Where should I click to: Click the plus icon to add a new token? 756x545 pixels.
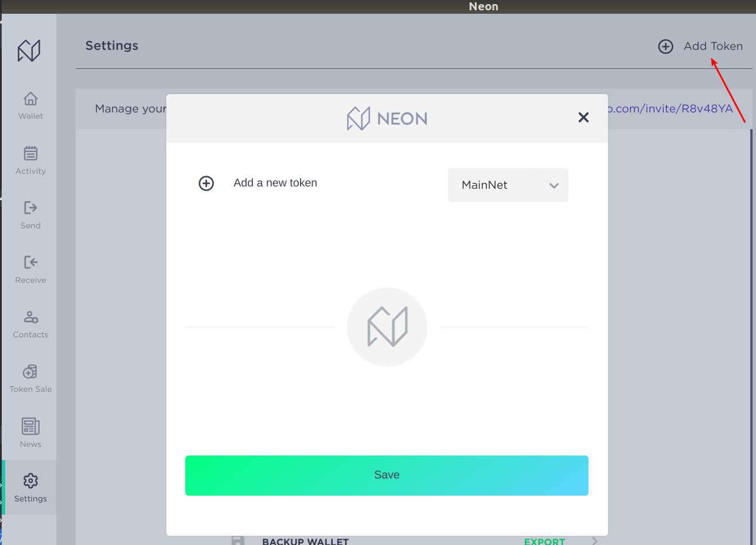pyautogui.click(x=206, y=183)
